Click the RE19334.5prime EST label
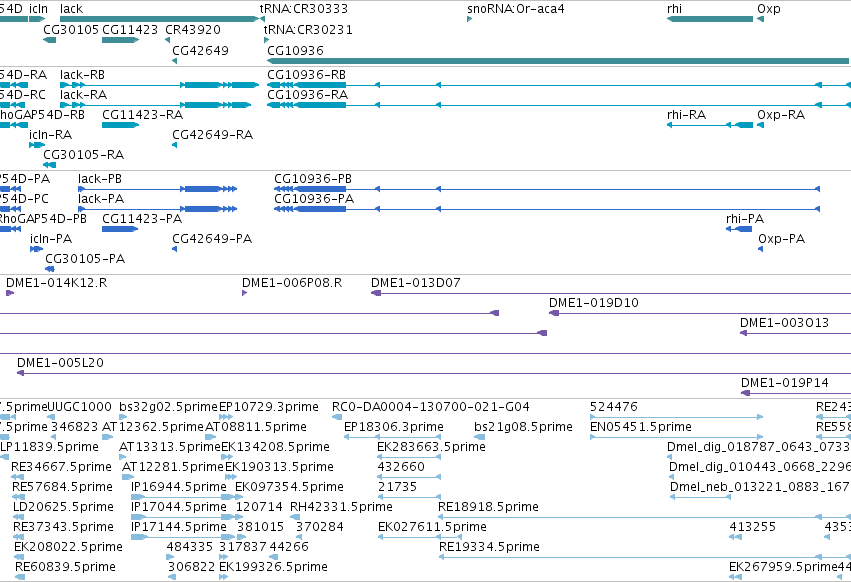This screenshot has height=582, width=851. pyautogui.click(x=489, y=547)
